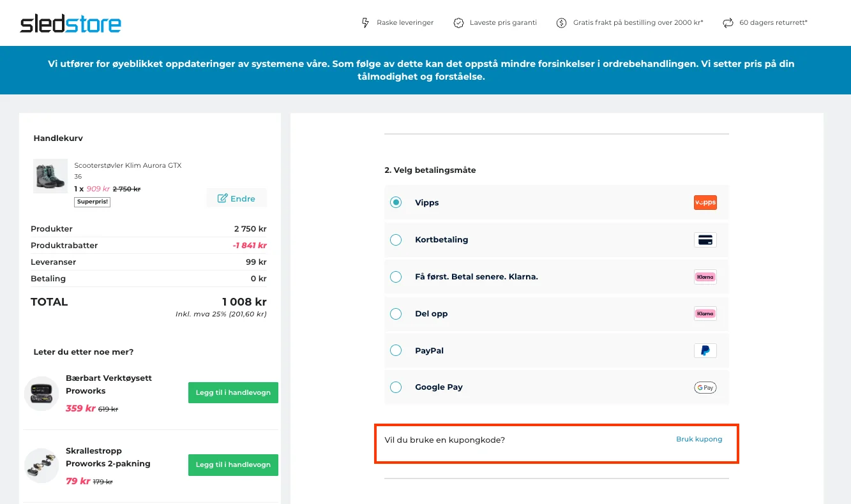Add Bærbart Verktøysett Proworks to cart
851x504 pixels.
pos(233,392)
